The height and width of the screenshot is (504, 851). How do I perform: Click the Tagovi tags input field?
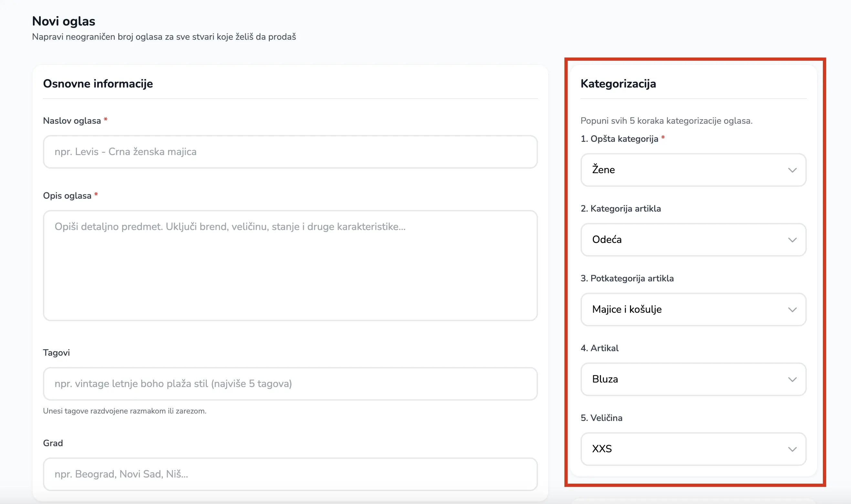290,384
